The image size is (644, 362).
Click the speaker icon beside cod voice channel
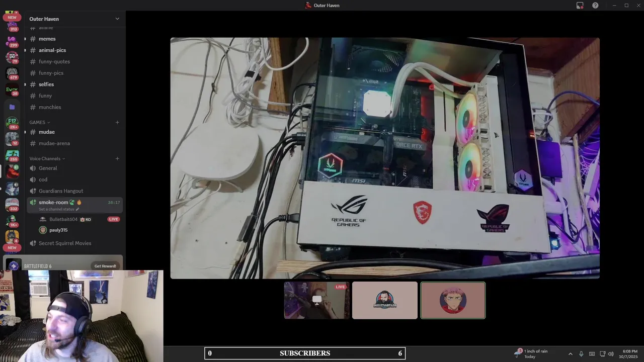coord(33,179)
